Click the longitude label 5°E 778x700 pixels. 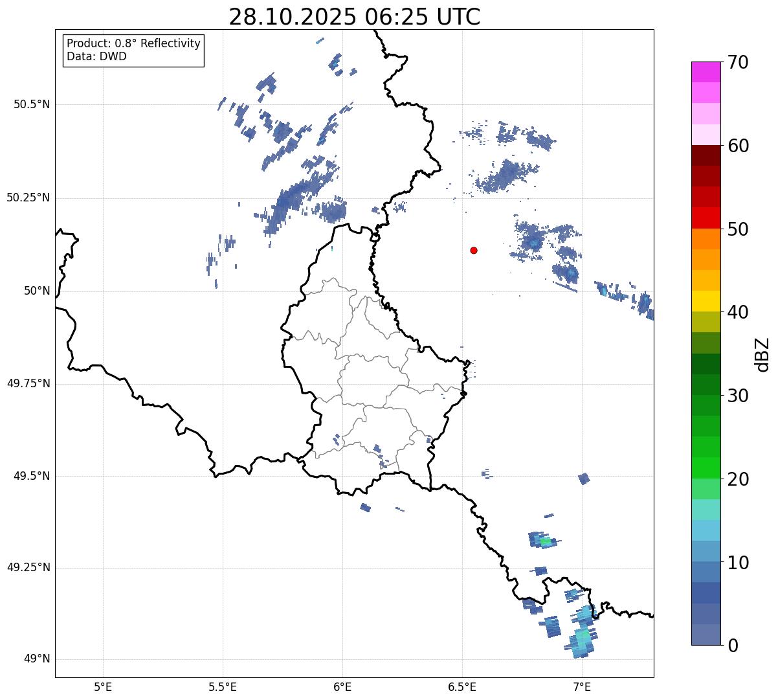(103, 686)
